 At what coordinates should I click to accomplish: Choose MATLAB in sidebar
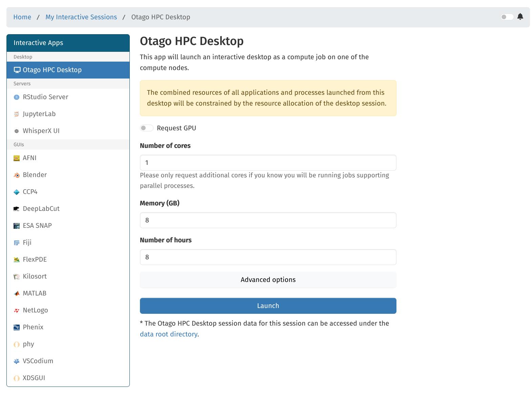pyautogui.click(x=68, y=293)
